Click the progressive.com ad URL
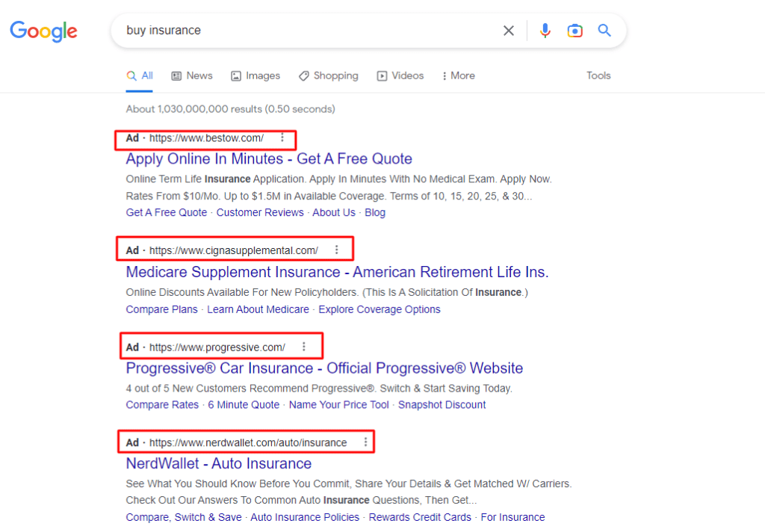The height and width of the screenshot is (532, 765). [x=217, y=347]
